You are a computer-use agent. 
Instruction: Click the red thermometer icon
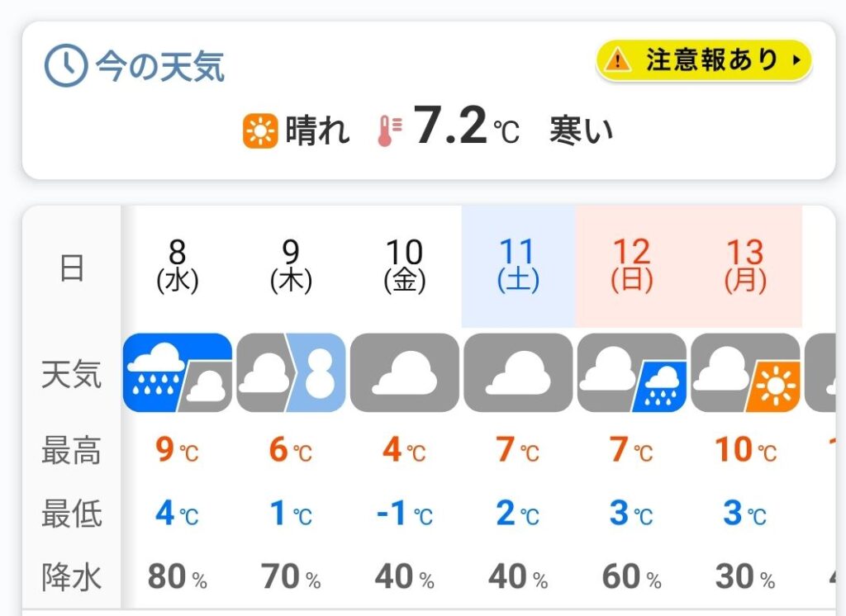tap(388, 130)
